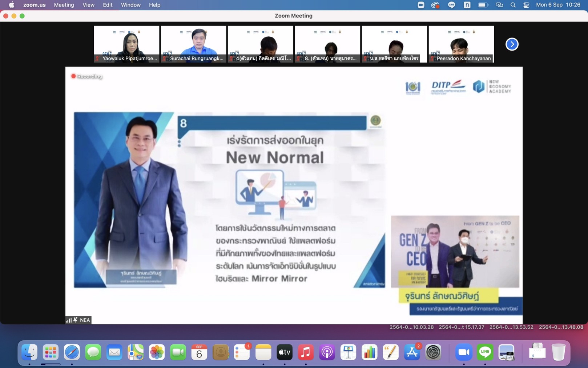Open Safari from the Dock
This screenshot has width=588, height=368.
(x=72, y=352)
